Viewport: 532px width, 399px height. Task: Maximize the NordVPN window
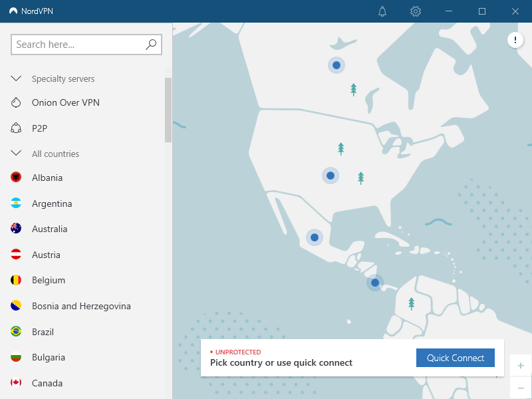pos(481,11)
